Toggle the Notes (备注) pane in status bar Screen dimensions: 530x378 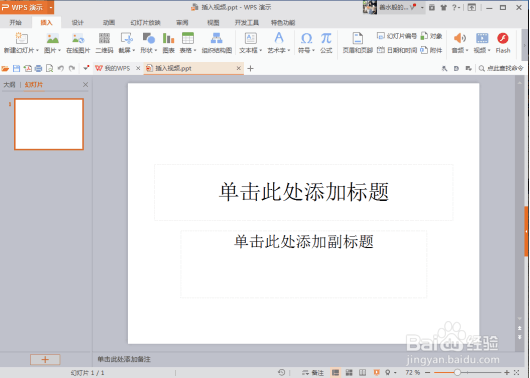coord(313,373)
